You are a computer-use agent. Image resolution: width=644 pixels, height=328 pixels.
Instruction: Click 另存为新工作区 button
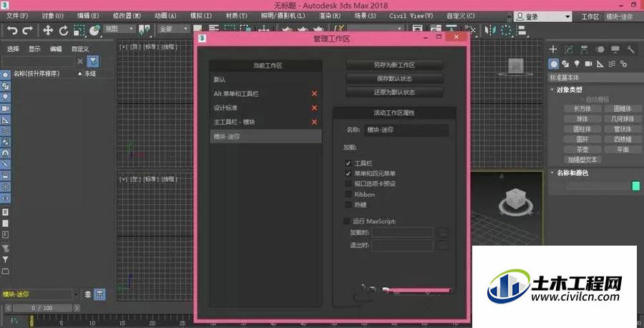394,65
